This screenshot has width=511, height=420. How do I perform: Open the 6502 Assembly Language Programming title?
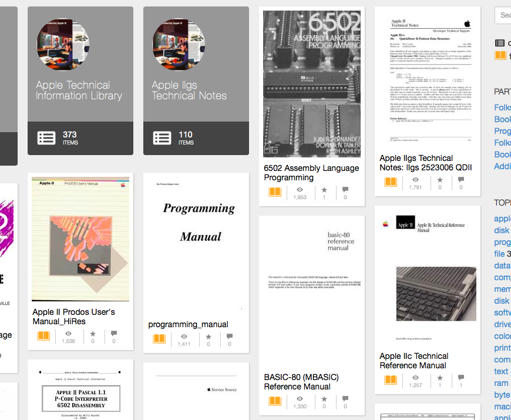click(x=311, y=173)
